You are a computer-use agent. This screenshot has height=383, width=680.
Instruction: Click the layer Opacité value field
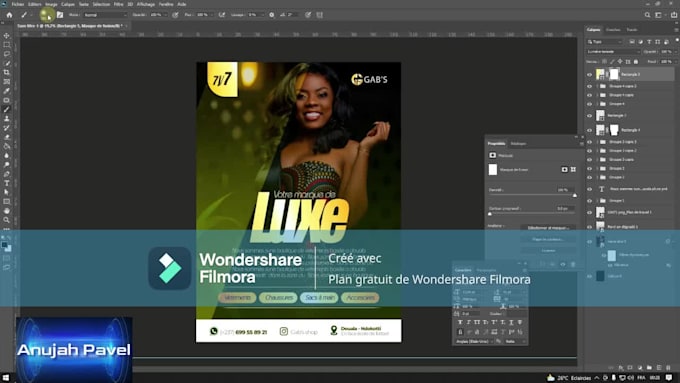667,52
